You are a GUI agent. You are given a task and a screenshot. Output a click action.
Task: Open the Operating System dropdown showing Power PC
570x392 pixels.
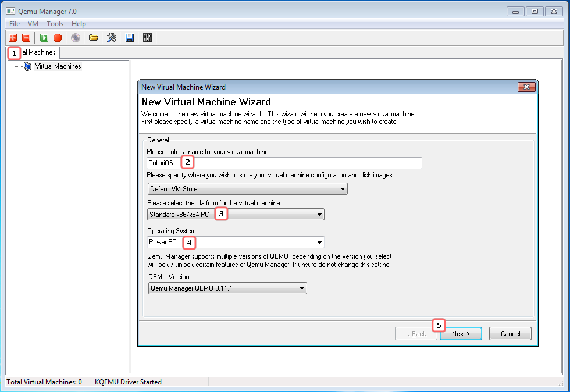(236, 242)
